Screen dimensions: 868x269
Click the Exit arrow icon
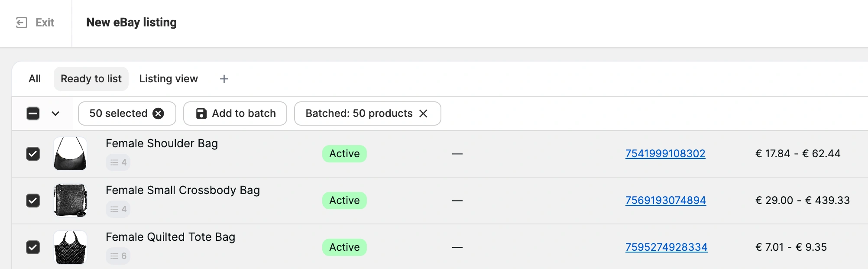[x=22, y=23]
